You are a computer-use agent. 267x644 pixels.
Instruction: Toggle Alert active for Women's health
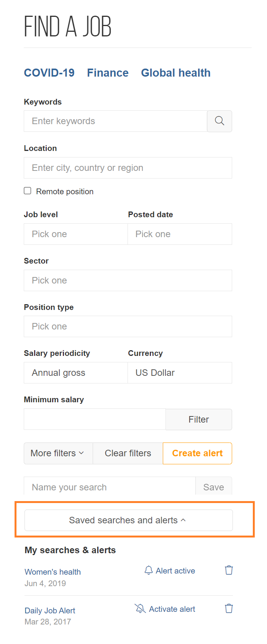click(170, 571)
